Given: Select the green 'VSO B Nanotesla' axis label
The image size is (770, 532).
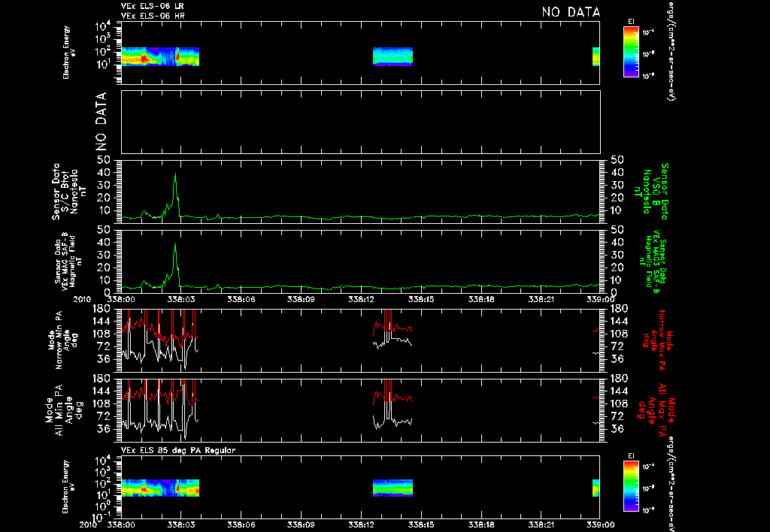Looking at the screenshot, I should [x=651, y=192].
